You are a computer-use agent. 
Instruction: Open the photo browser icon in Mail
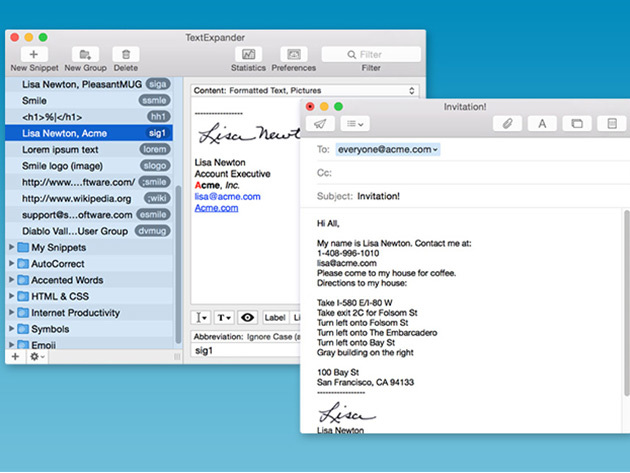click(x=576, y=123)
